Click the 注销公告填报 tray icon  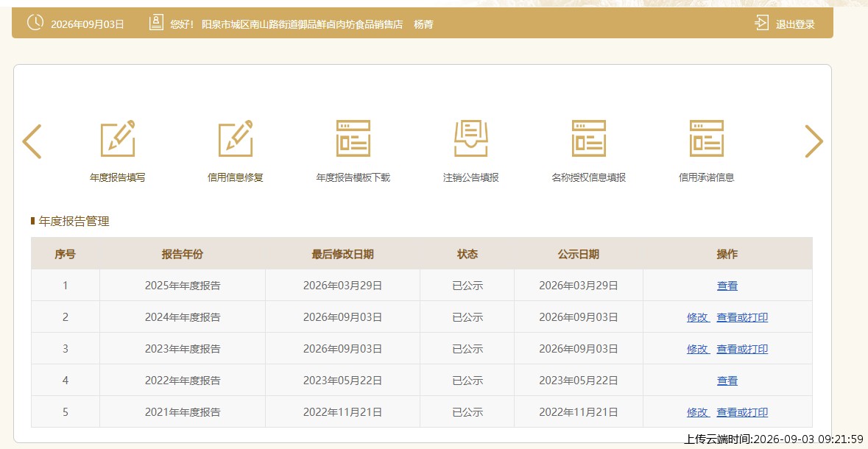(x=471, y=138)
